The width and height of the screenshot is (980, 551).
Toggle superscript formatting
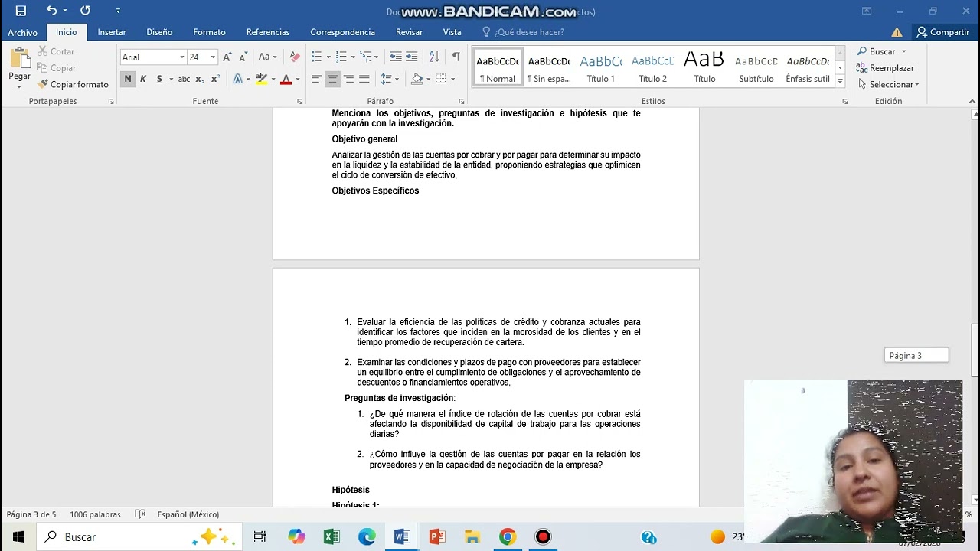point(215,79)
